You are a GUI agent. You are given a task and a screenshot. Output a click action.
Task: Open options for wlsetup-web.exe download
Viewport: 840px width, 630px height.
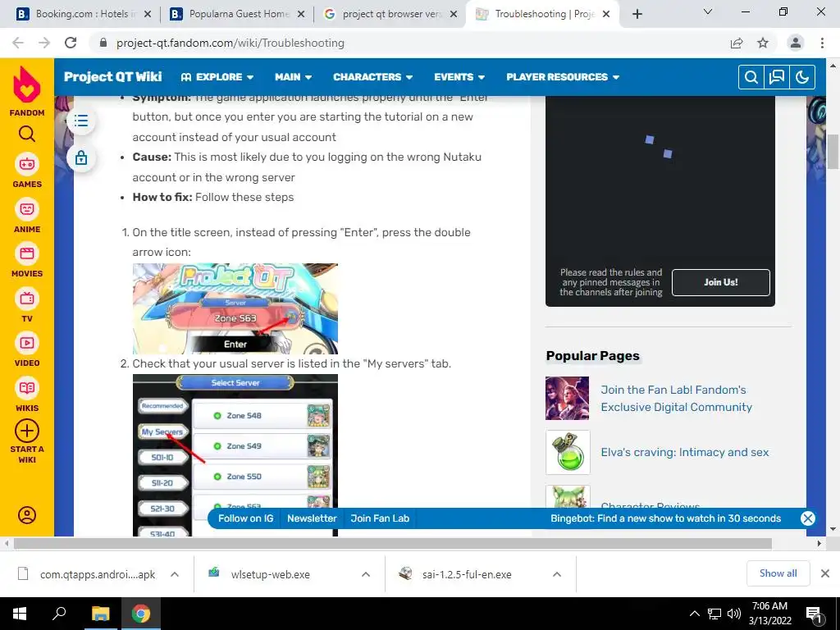pyautogui.click(x=366, y=574)
